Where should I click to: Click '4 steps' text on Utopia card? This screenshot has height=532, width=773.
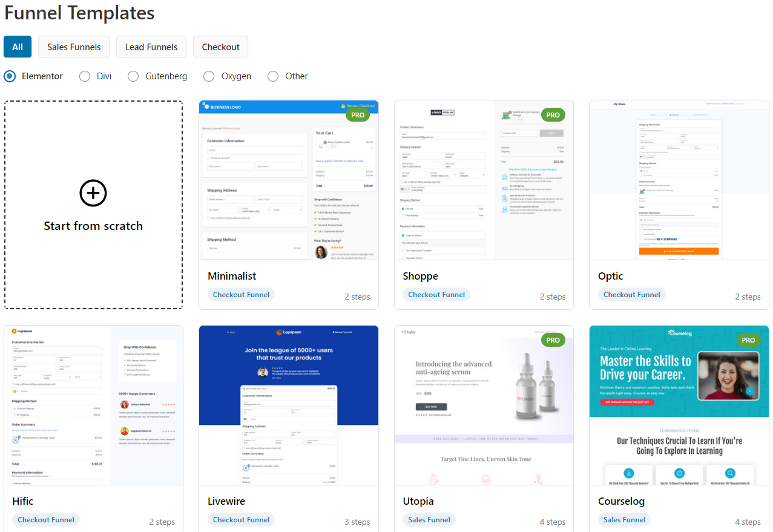point(553,522)
